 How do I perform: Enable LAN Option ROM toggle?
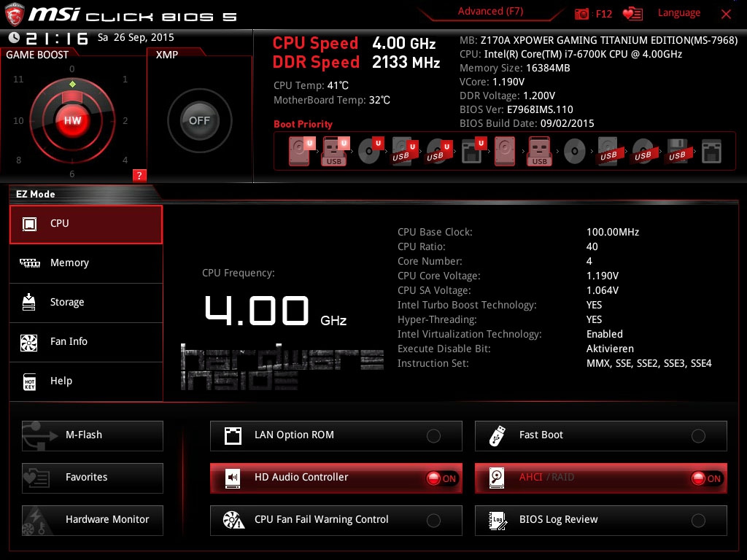pos(433,436)
